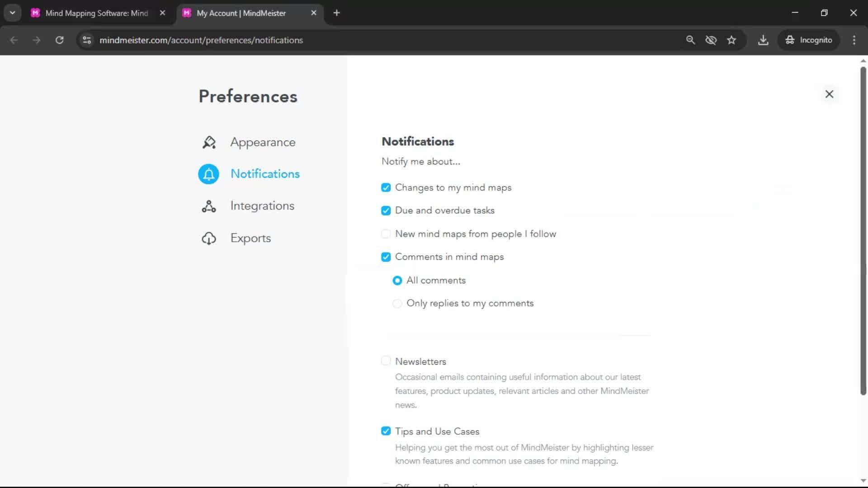Image resolution: width=868 pixels, height=488 pixels.
Task: Open the Chrome three-dot menu
Action: pos(854,40)
